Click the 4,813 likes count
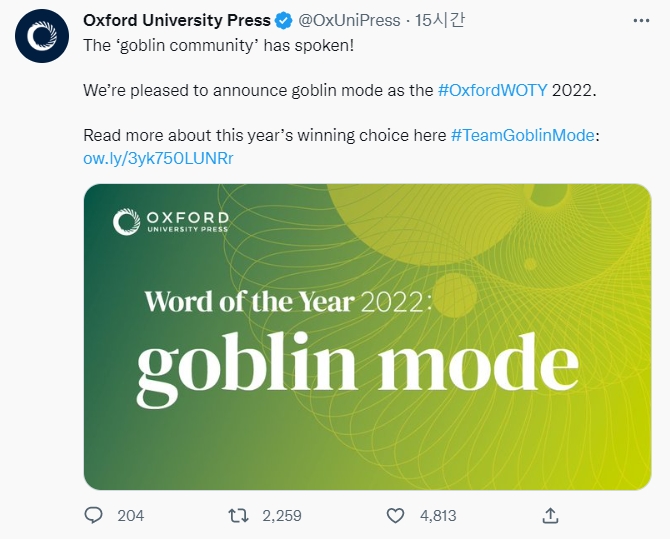Viewport: 670px width, 539px height. click(438, 515)
